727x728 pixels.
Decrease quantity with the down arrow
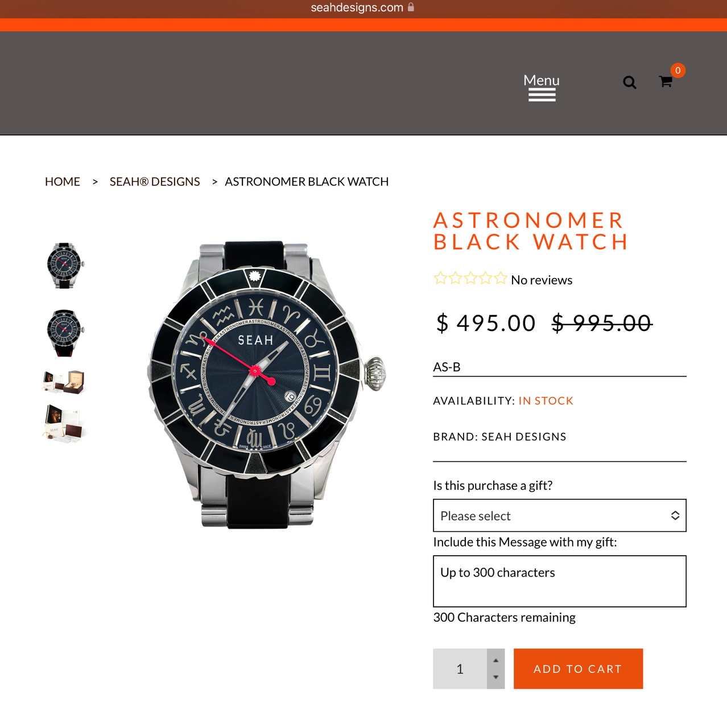click(x=496, y=678)
